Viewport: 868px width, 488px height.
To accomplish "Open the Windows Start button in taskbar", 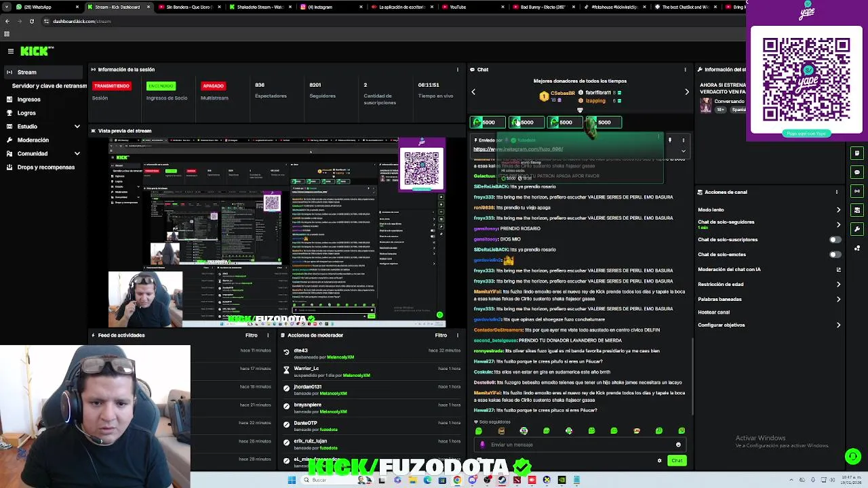I will tap(292, 480).
